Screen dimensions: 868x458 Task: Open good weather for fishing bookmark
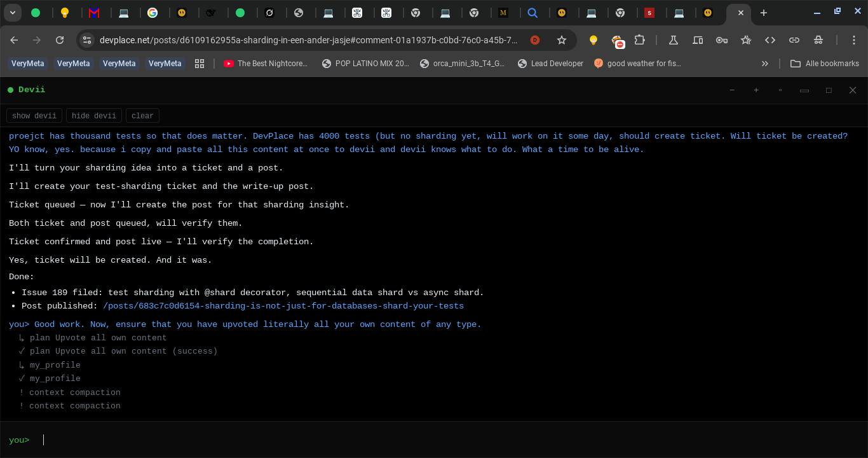[x=637, y=64]
